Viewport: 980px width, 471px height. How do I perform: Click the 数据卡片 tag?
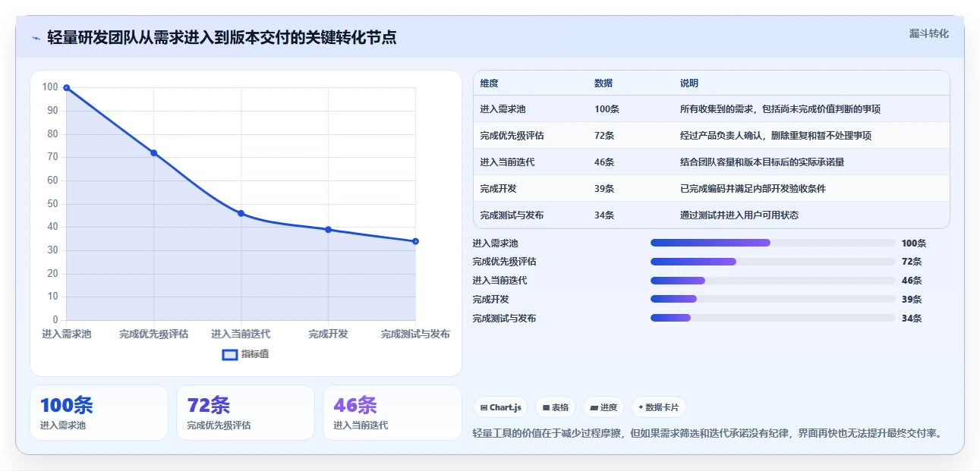[x=658, y=407]
